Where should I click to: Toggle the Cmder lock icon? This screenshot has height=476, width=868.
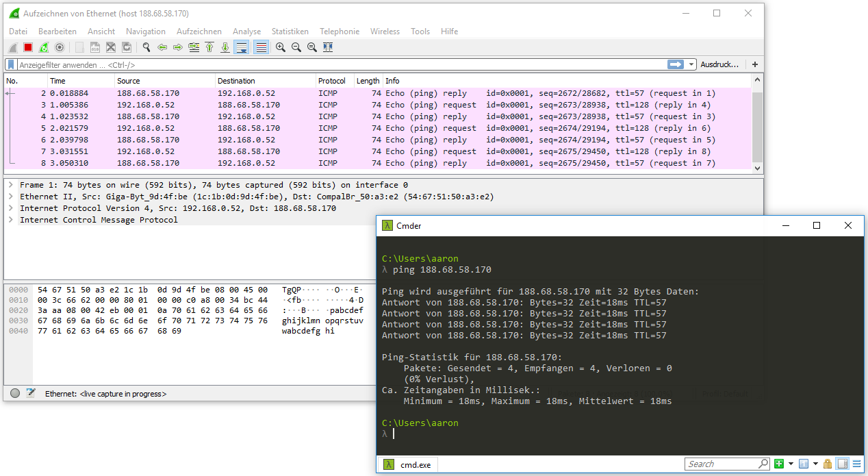point(828,464)
